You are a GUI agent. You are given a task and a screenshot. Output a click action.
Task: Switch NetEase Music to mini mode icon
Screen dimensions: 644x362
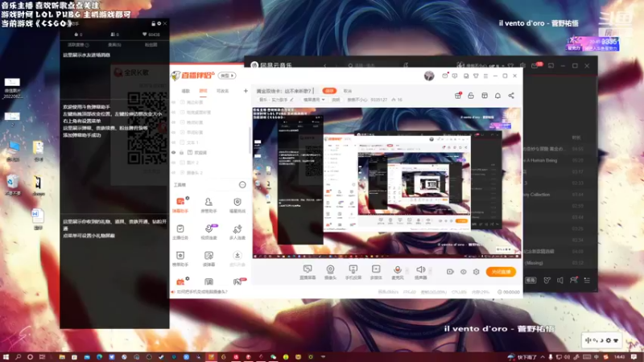[x=551, y=66]
